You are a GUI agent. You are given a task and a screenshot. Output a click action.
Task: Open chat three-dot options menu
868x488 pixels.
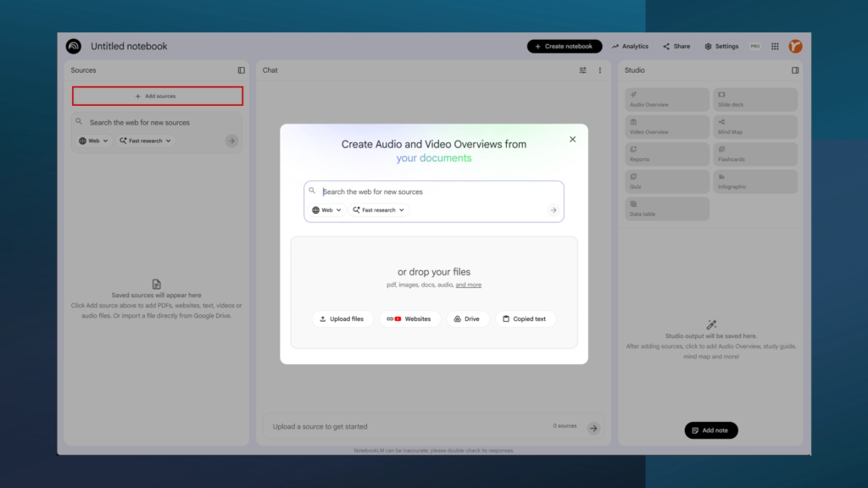pos(600,70)
